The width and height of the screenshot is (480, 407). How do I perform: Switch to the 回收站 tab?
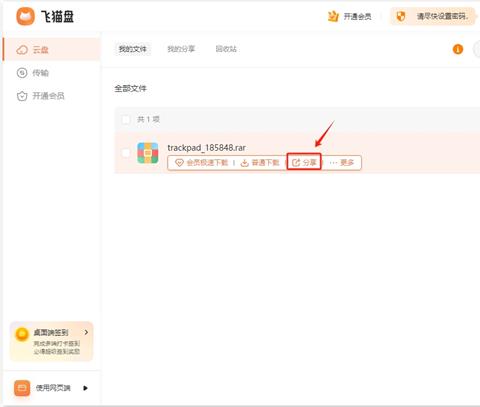coord(226,49)
